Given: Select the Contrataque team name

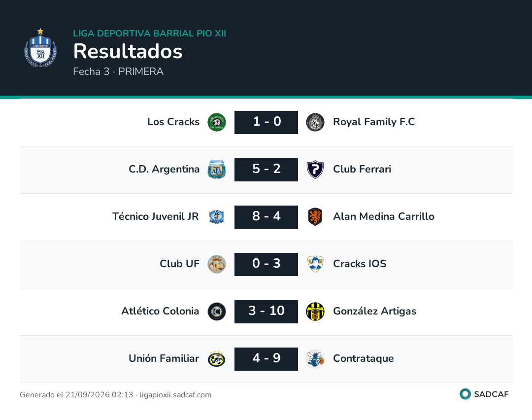Looking at the screenshot, I should 364,358.
